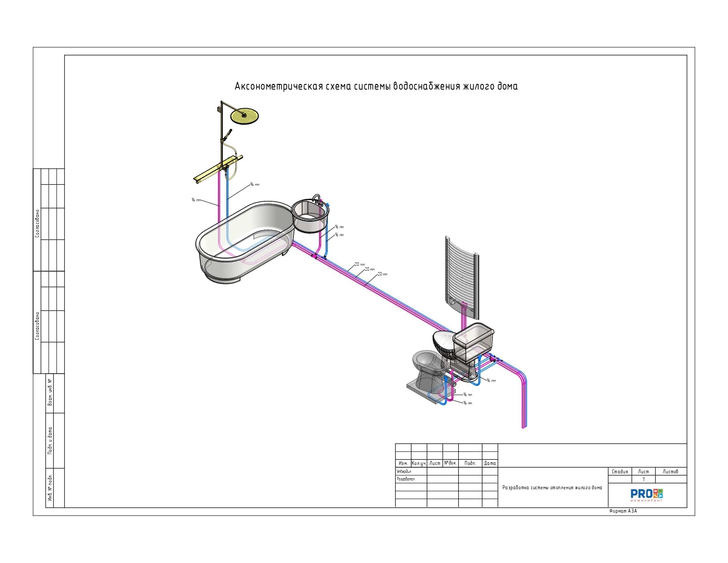Screen dimensions: 728x563
Task: Select the shower mixer shelf bar
Action: pyautogui.click(x=218, y=168)
